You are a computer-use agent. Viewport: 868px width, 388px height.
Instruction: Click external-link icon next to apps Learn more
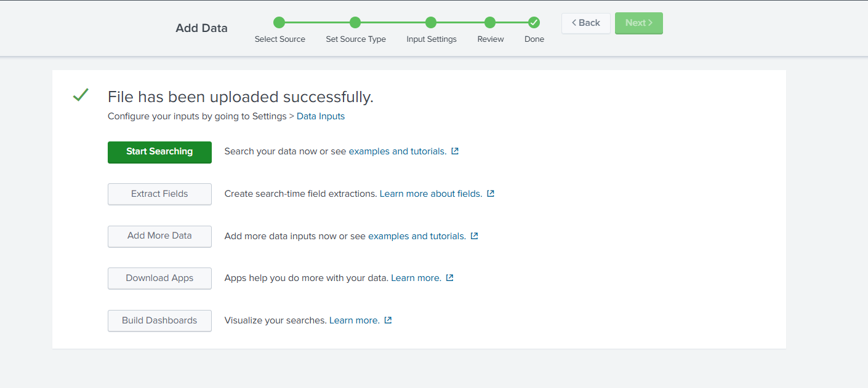point(449,278)
